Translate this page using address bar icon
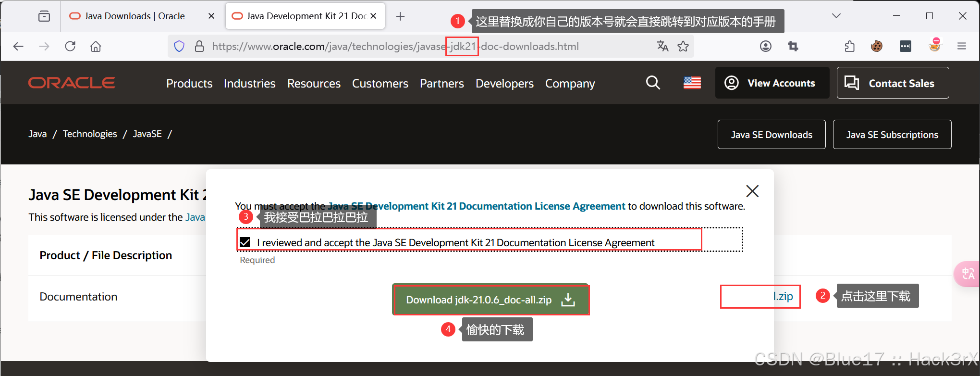This screenshot has width=980, height=376. tap(663, 46)
